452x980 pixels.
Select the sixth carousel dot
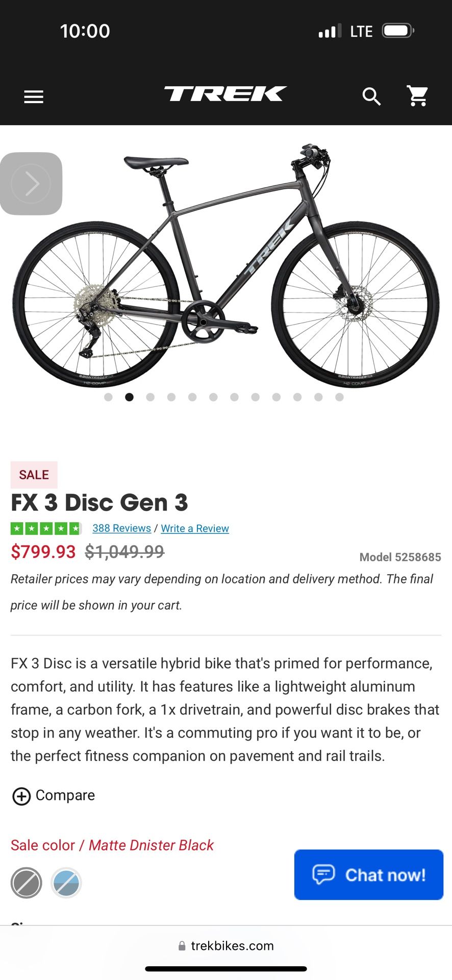[x=213, y=397]
